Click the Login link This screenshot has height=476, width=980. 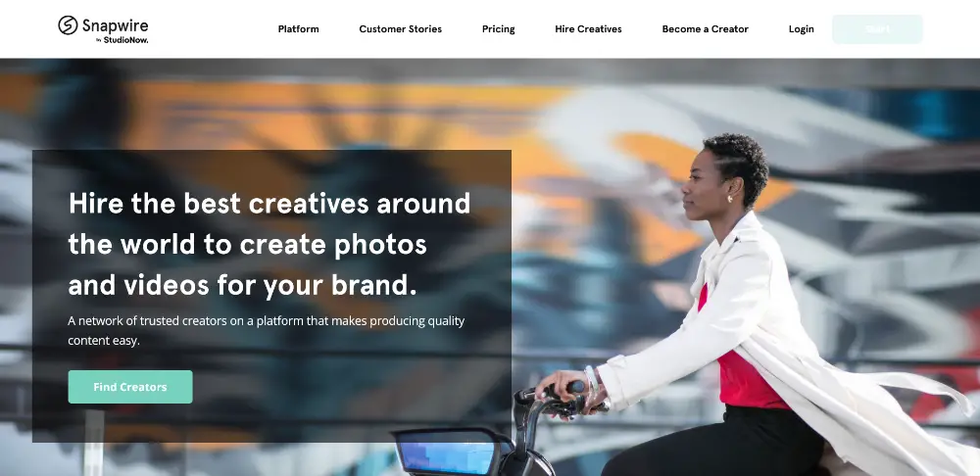click(x=801, y=28)
